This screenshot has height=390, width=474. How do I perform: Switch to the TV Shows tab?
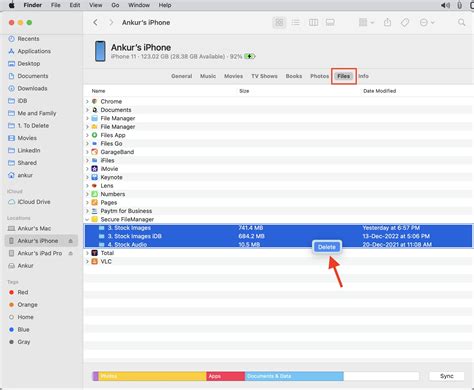(x=264, y=76)
